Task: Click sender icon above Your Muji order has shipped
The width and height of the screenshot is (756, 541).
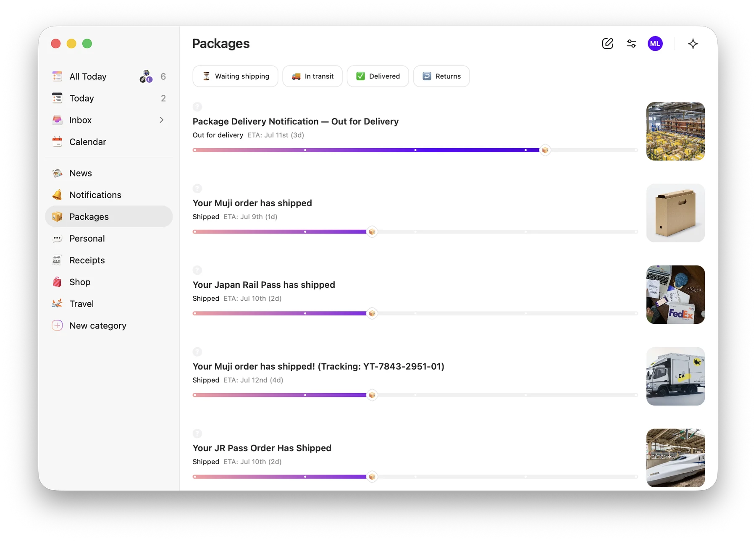Action: coord(197,189)
